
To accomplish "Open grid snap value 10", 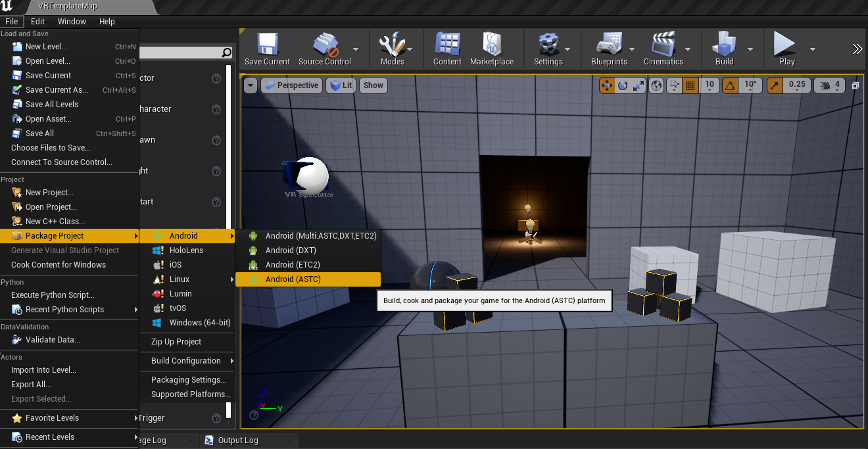I will 709,85.
